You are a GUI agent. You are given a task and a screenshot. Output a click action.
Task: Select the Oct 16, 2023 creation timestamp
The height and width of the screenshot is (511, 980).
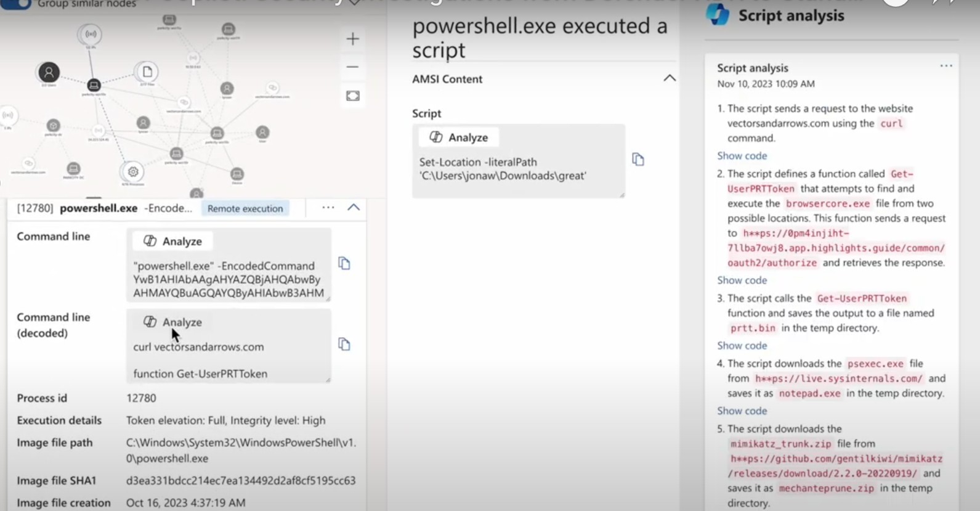coord(186,503)
